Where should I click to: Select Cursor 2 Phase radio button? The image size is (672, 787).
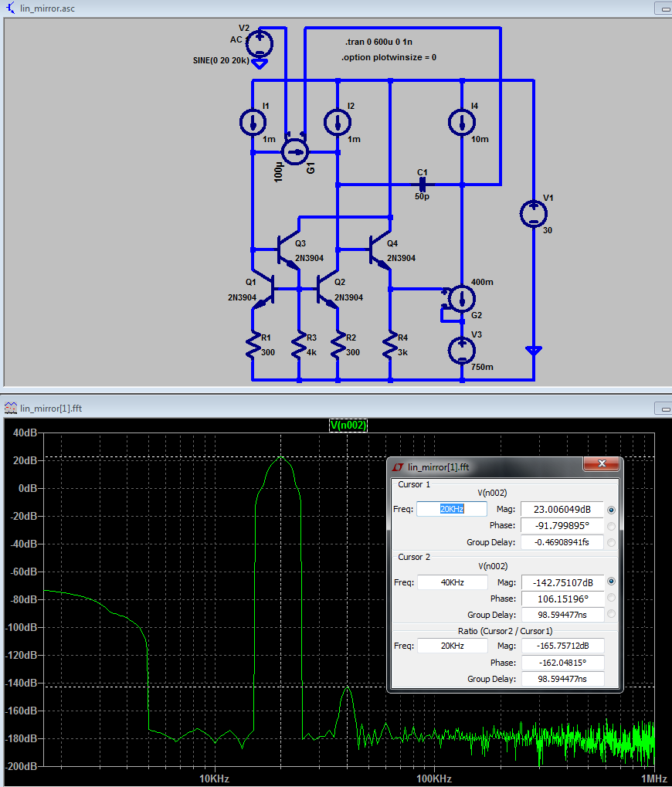click(611, 597)
